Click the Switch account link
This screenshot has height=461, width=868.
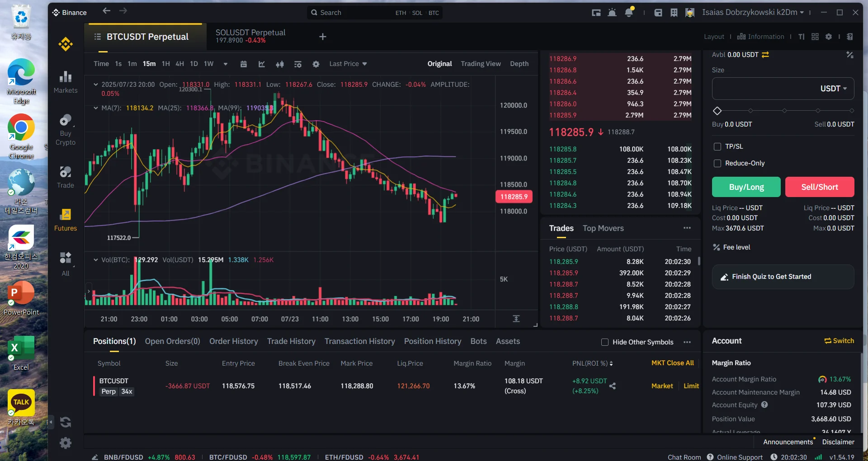pyautogui.click(x=839, y=341)
